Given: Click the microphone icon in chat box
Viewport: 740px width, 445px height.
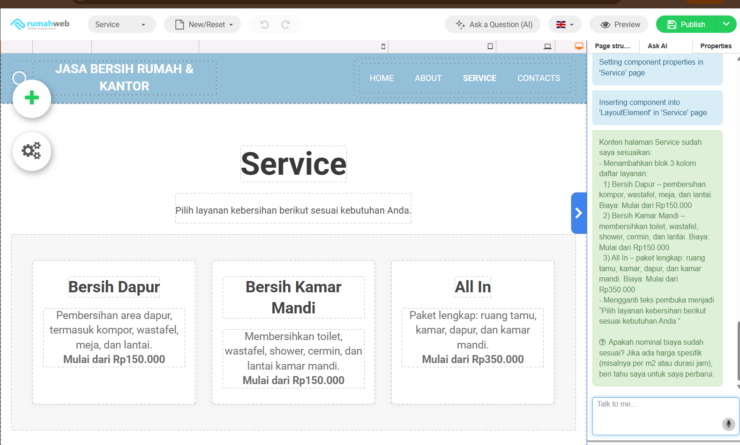Looking at the screenshot, I should pyautogui.click(x=728, y=424).
